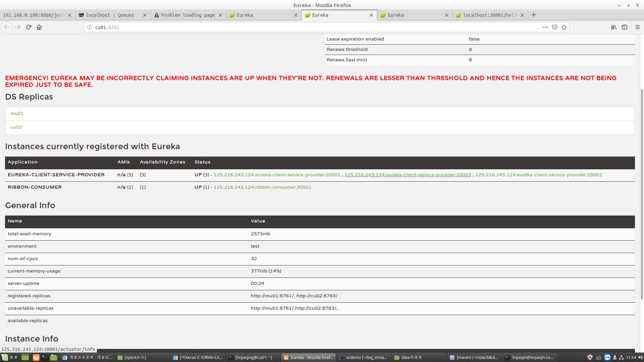
Task: Open the network connections tray icon
Action: 621,358
